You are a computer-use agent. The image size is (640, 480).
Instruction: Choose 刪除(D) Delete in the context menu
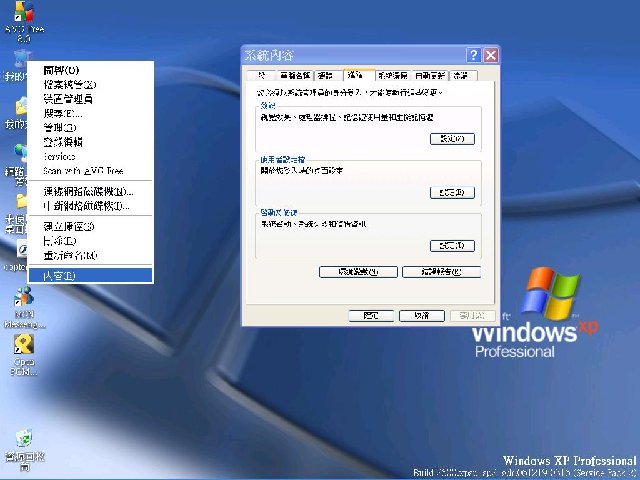[90, 241]
